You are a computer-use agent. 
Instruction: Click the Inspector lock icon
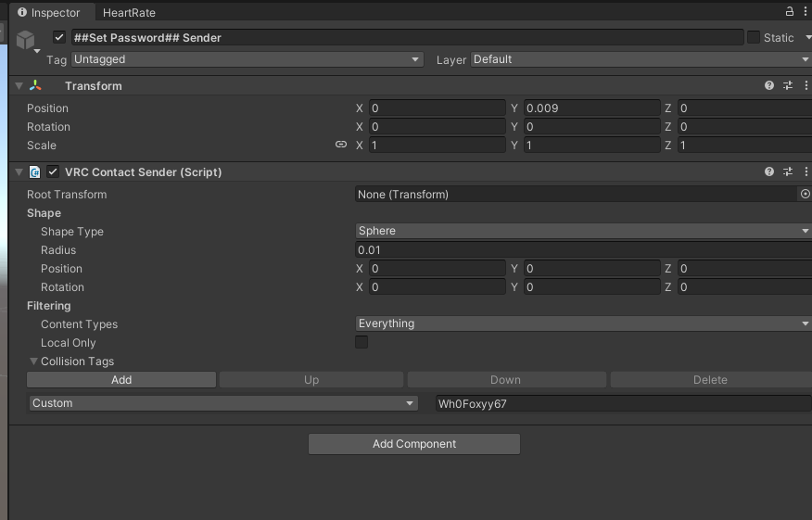point(790,11)
